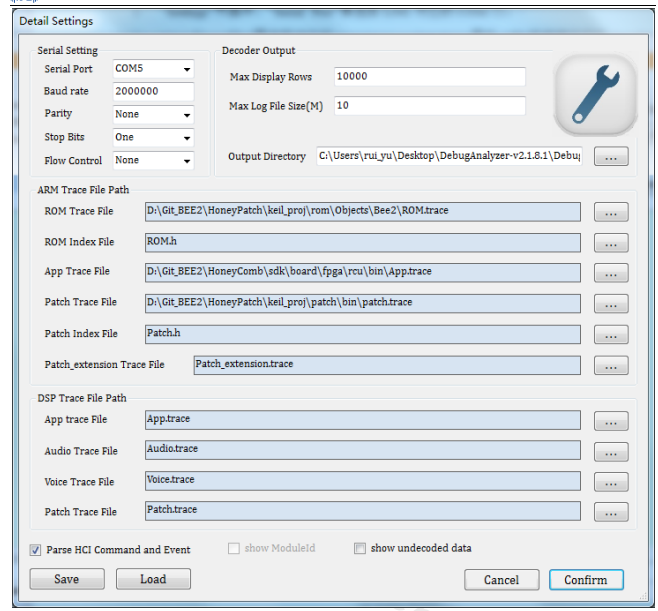The image size is (658, 611).
Task: Browse for Patch Index File
Action: [611, 334]
